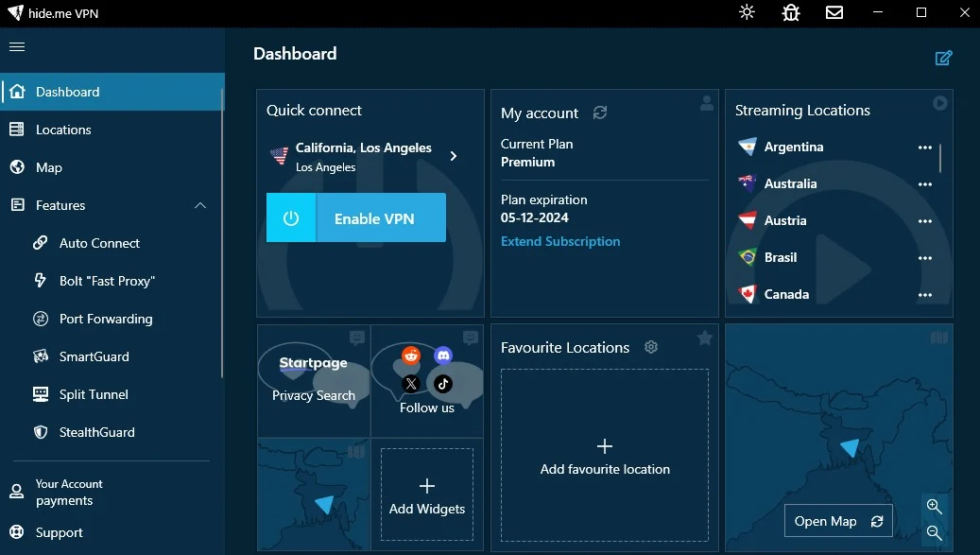Click the SmartGuard icon
The width and height of the screenshot is (980, 555).
point(41,356)
